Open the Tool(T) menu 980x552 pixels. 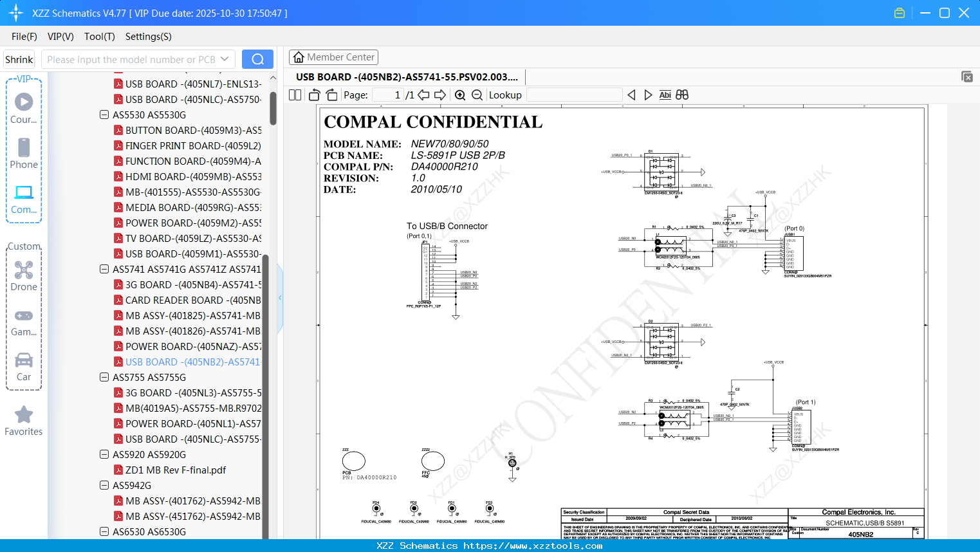click(x=100, y=37)
